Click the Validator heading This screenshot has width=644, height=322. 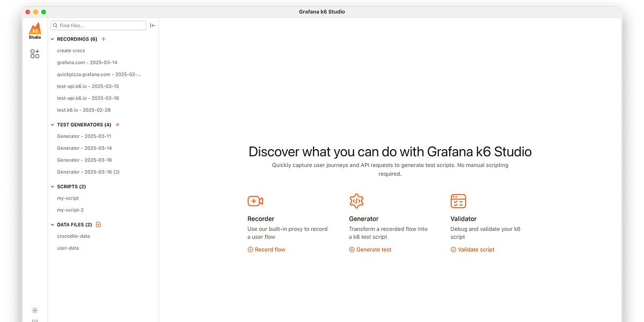pyautogui.click(x=464, y=219)
